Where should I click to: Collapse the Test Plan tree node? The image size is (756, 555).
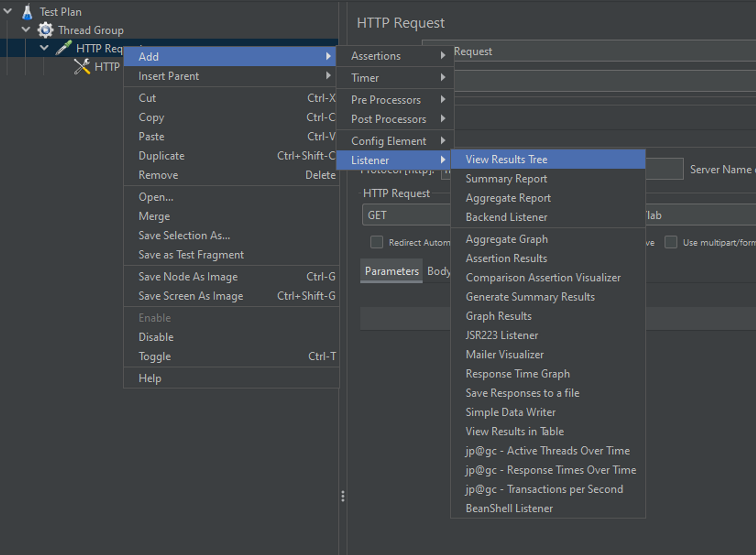[x=8, y=11]
